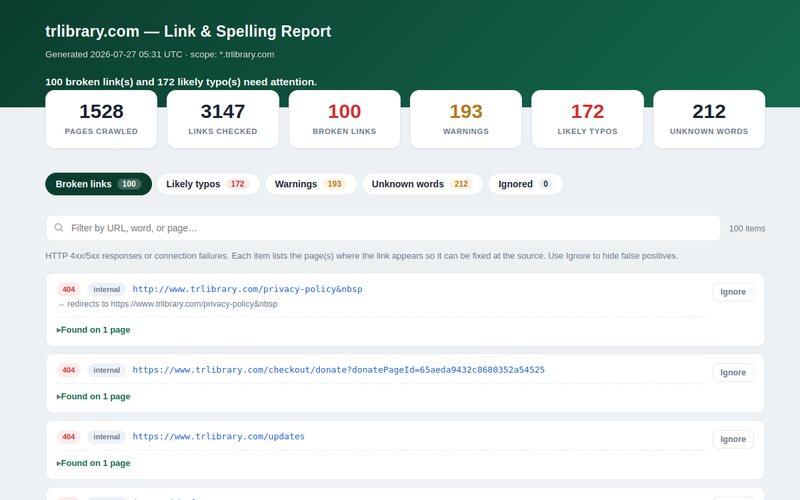Click the 404 badge on updates row

68,437
